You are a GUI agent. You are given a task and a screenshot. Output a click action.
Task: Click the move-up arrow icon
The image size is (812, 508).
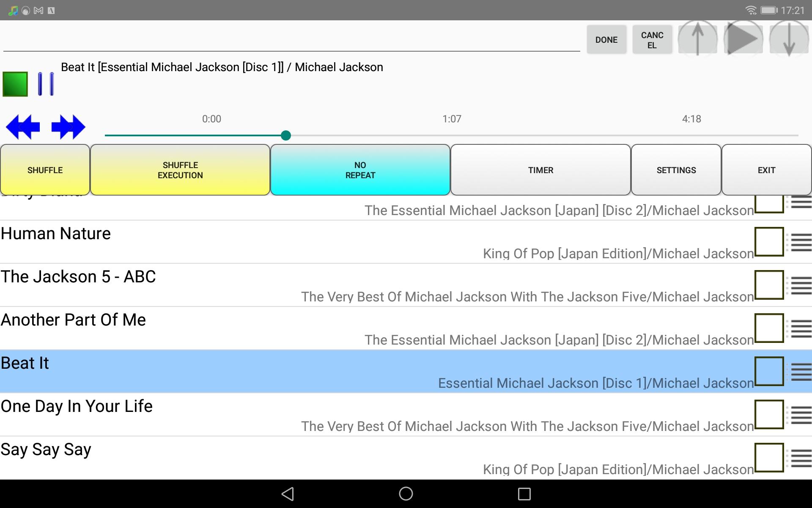[x=698, y=39]
